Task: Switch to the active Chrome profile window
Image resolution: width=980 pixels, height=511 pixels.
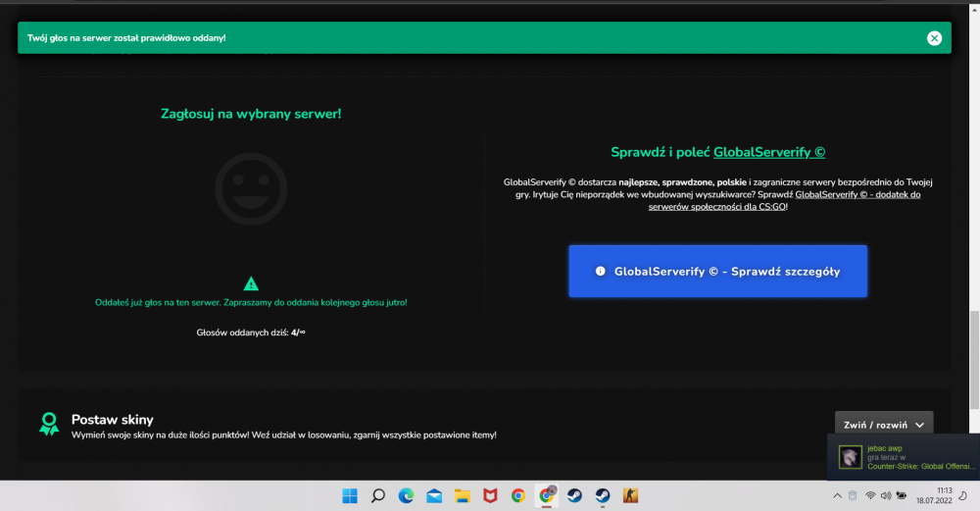Action: click(547, 496)
